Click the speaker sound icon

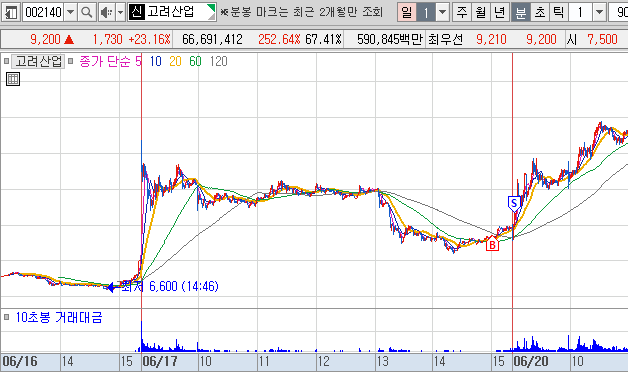(106, 12)
